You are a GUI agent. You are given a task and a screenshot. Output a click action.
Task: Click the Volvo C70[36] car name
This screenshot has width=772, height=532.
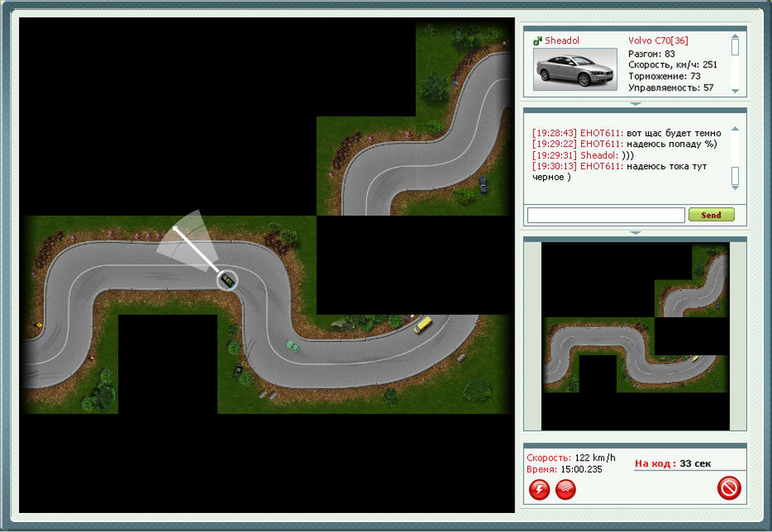(x=658, y=41)
